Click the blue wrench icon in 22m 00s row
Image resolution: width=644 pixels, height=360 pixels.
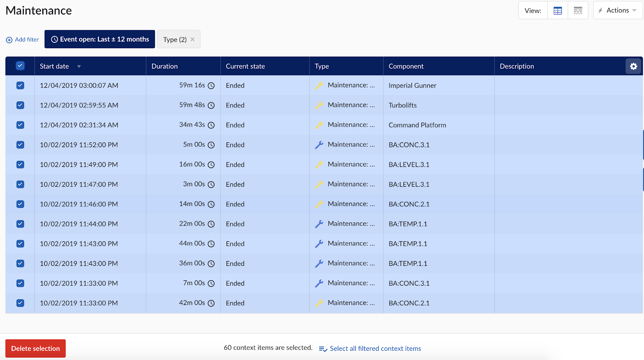click(319, 224)
